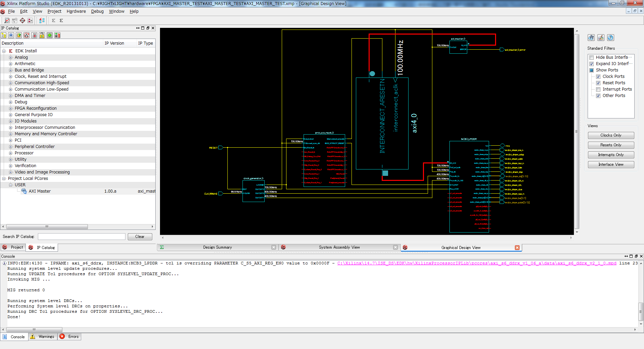Click the red circular refresh catalog icon
The height and width of the screenshot is (349, 644).
point(26,35)
